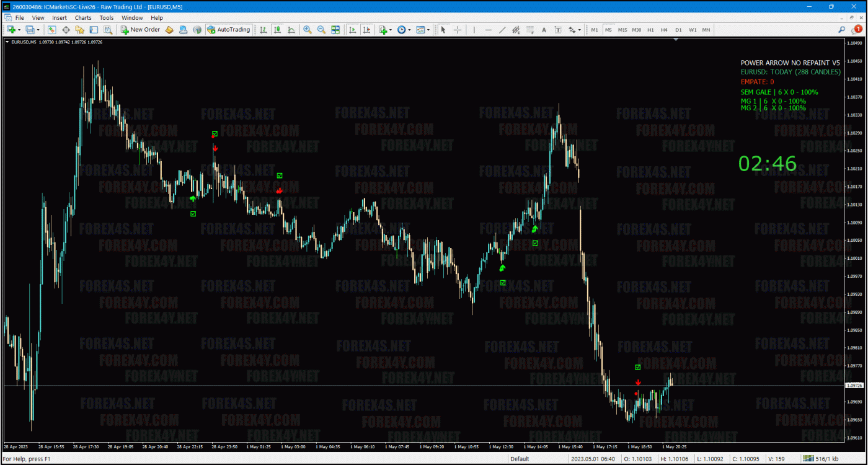Screen dimensions: 868x465
Task: Switch to the H1 timeframe
Action: (650, 30)
